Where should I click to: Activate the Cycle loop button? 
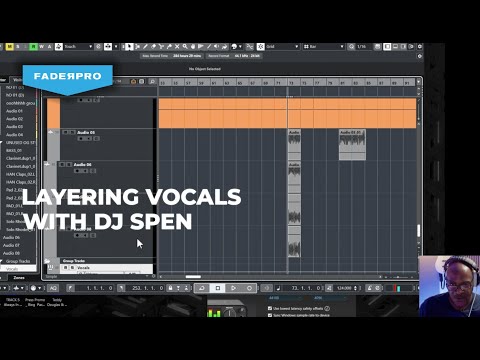coord(202,288)
